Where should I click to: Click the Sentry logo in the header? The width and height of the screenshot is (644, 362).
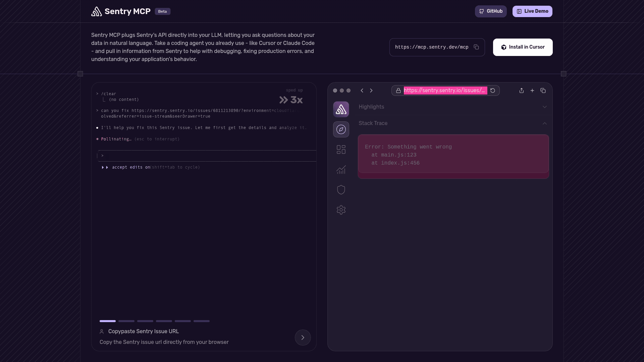coord(97,11)
